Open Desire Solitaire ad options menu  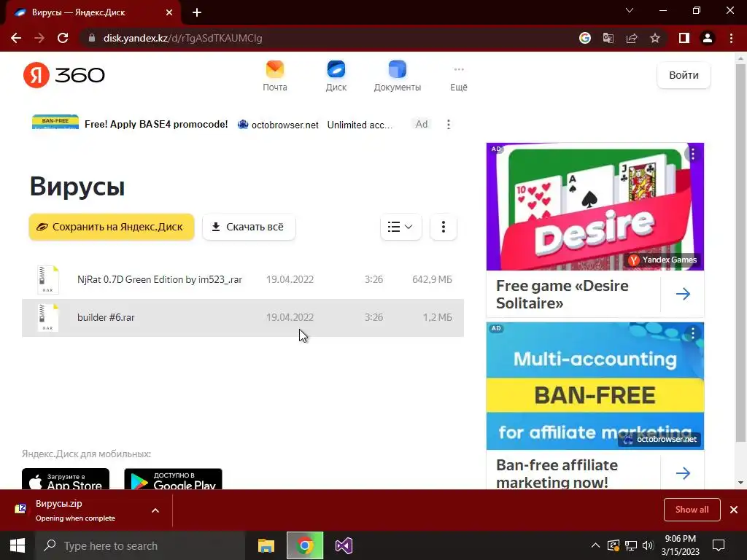[693, 154]
